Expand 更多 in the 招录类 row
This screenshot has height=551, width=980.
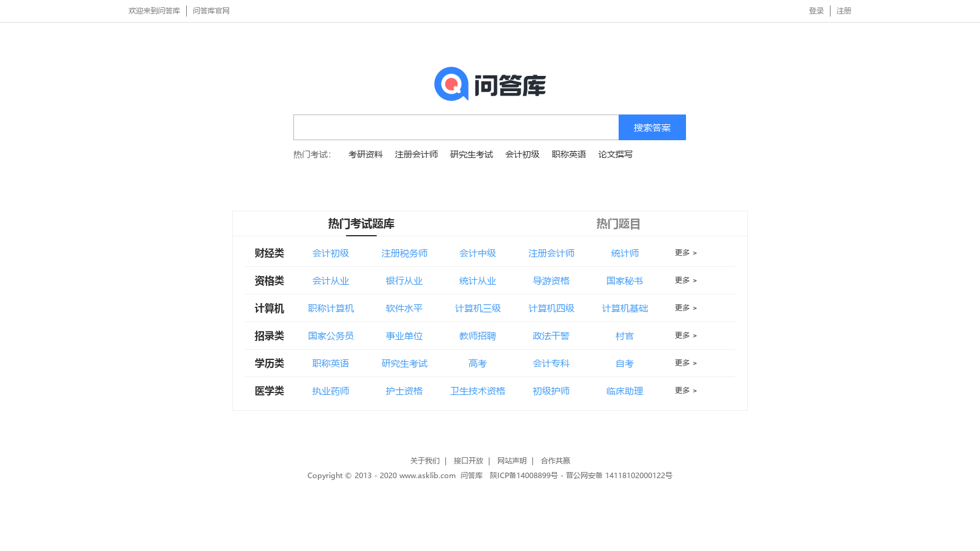(x=686, y=335)
